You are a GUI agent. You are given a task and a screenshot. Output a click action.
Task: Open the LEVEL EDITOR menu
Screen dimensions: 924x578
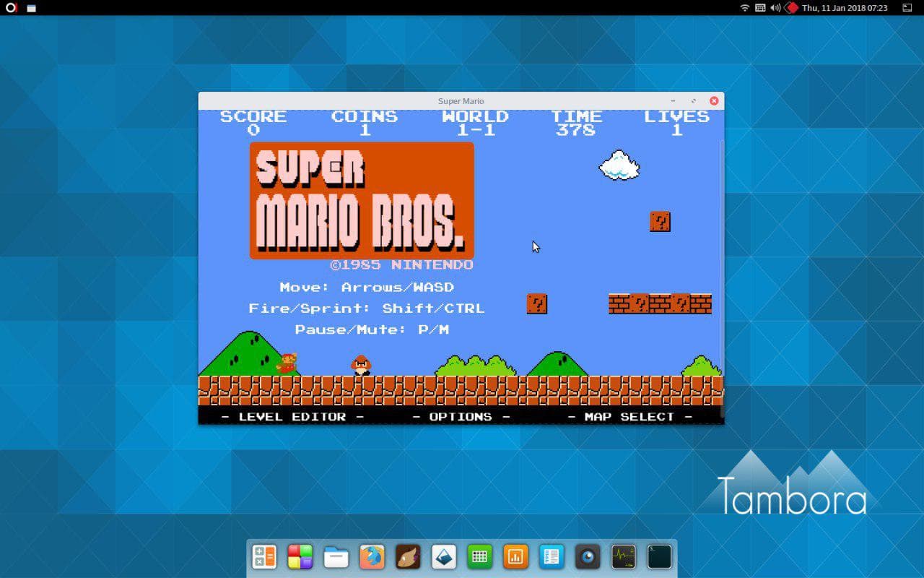point(292,416)
